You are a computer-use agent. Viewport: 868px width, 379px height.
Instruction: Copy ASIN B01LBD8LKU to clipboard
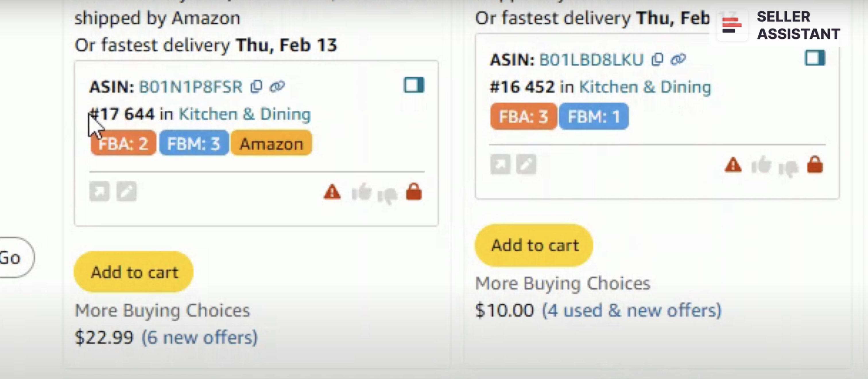point(657,60)
